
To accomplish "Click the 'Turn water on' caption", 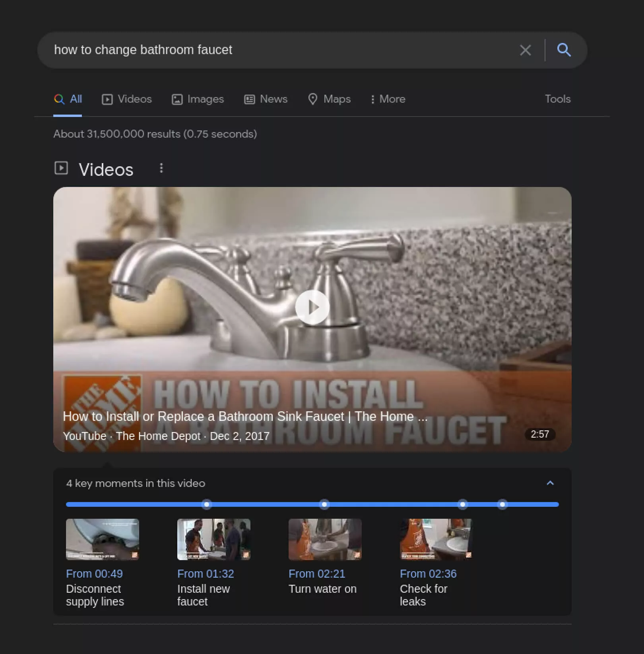I will point(322,589).
